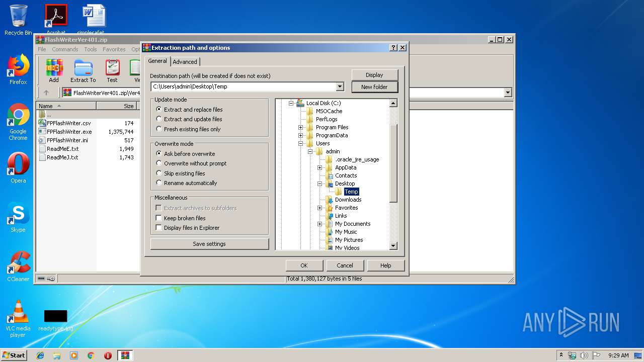Click the folder tree scroll down arrow
Viewport: 644px width, 362px height.
[x=393, y=246]
